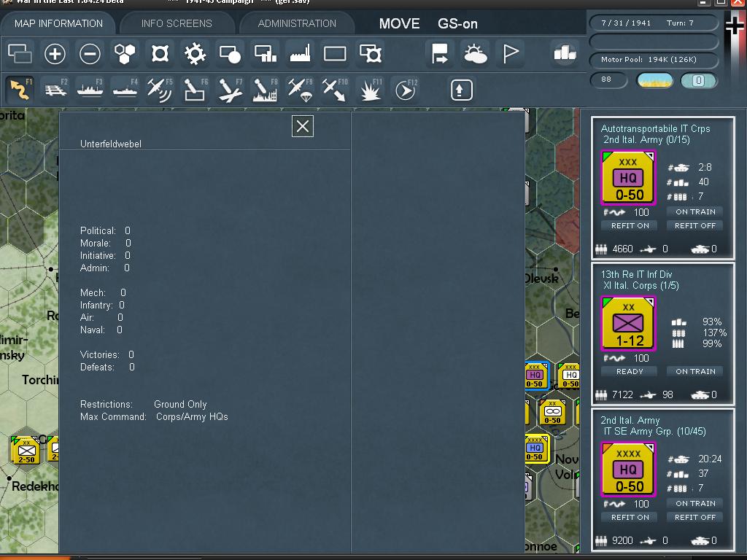Click the 88 value pill
This screenshot has height=560, width=747.
tap(609, 80)
